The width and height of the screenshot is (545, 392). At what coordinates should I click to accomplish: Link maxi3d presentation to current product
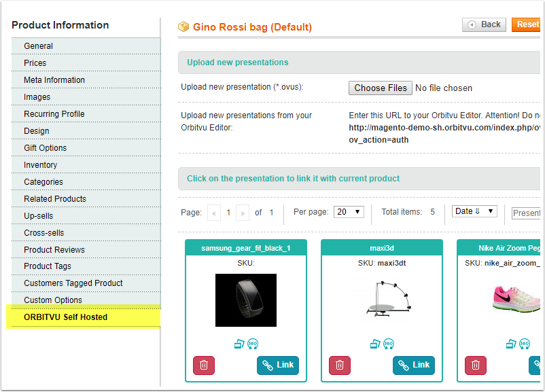coord(414,366)
